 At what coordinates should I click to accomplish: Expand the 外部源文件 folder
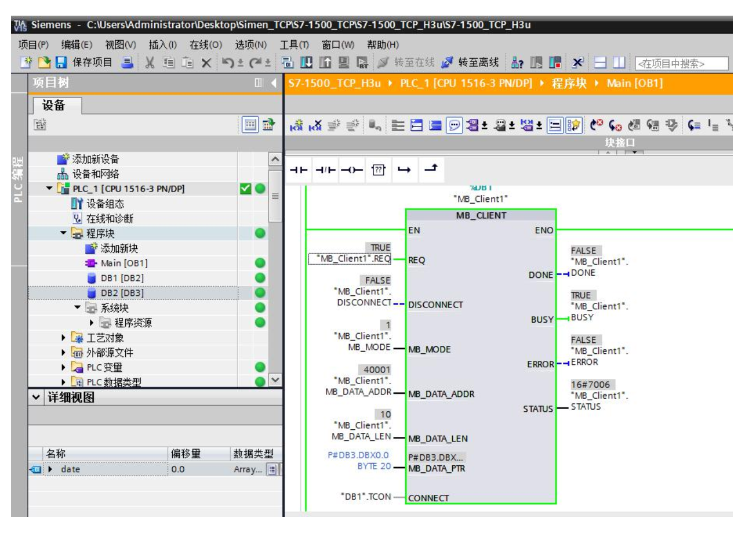(x=63, y=353)
